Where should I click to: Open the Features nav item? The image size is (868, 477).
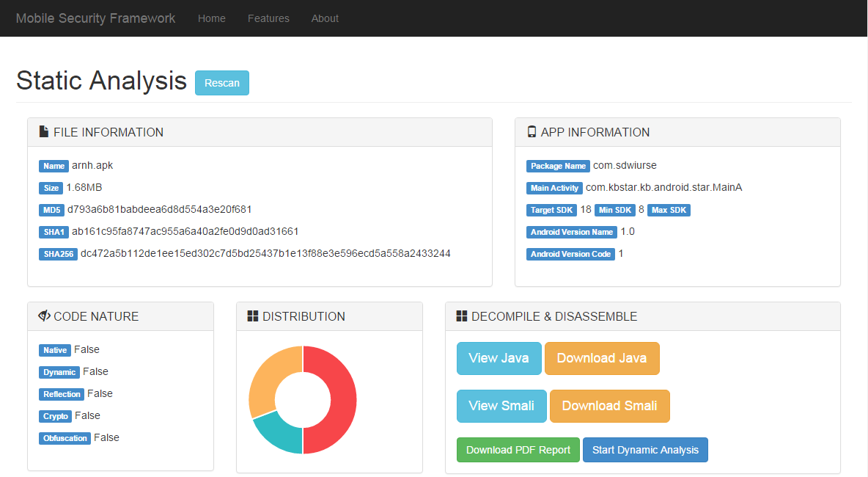coord(268,18)
